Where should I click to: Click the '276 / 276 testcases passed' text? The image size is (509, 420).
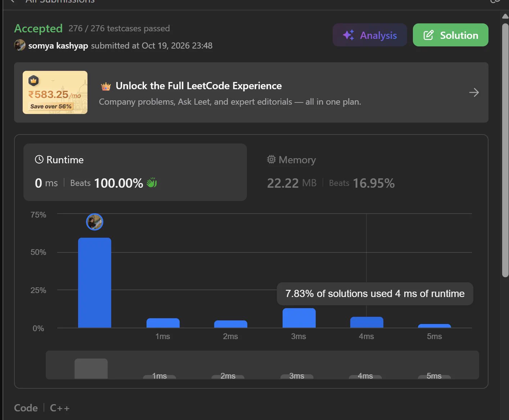(x=119, y=28)
